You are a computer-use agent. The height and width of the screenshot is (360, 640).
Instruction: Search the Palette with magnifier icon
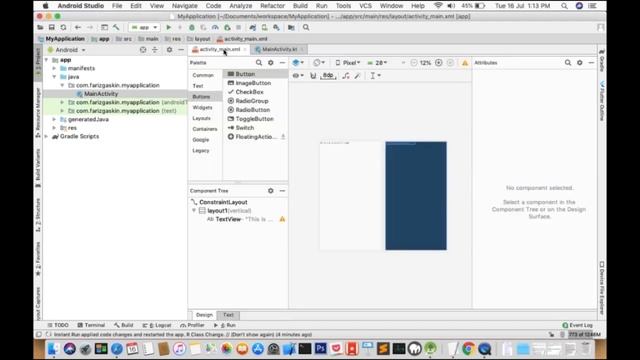coord(259,62)
